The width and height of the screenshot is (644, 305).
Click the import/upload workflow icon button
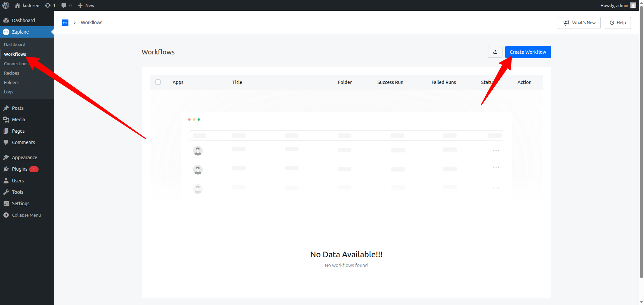coord(495,52)
